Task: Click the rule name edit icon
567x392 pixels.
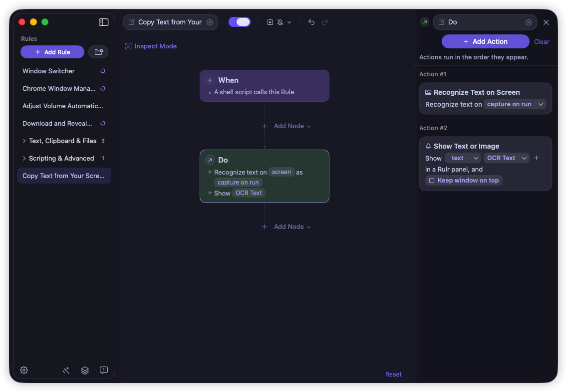Action: (x=132, y=22)
